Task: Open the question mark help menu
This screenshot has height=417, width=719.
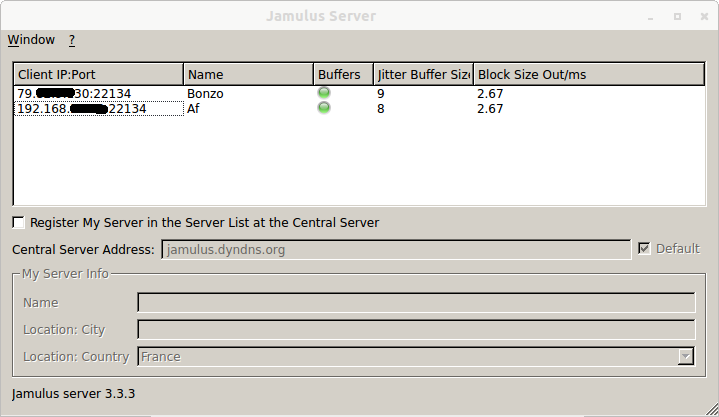Action: point(72,40)
